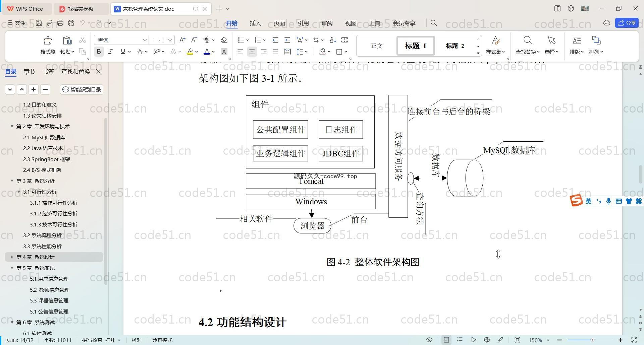Click the 智能识别目录 button
Screen dimensions: 644x345
82,89
